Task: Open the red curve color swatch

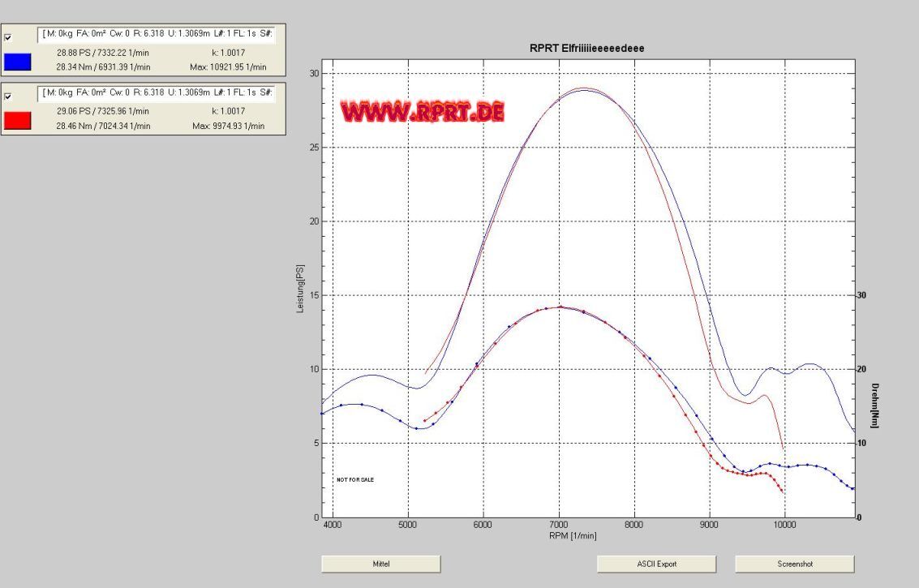Action: click(18, 120)
